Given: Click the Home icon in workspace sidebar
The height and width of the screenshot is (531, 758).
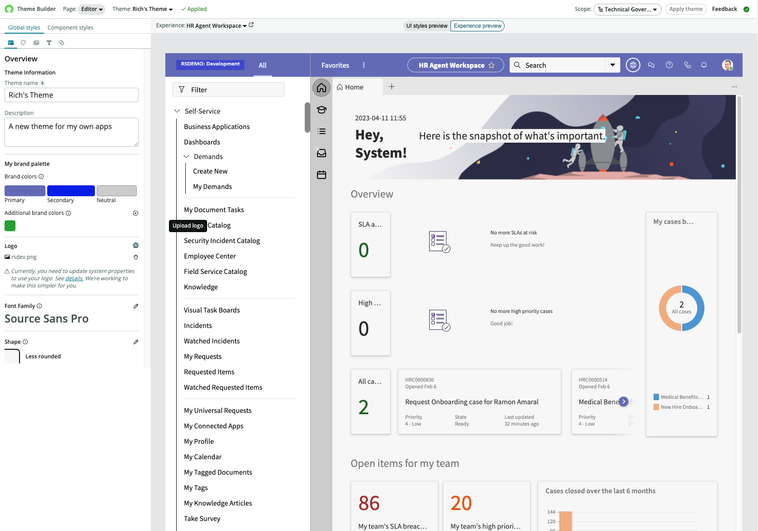Looking at the screenshot, I should coord(321,88).
